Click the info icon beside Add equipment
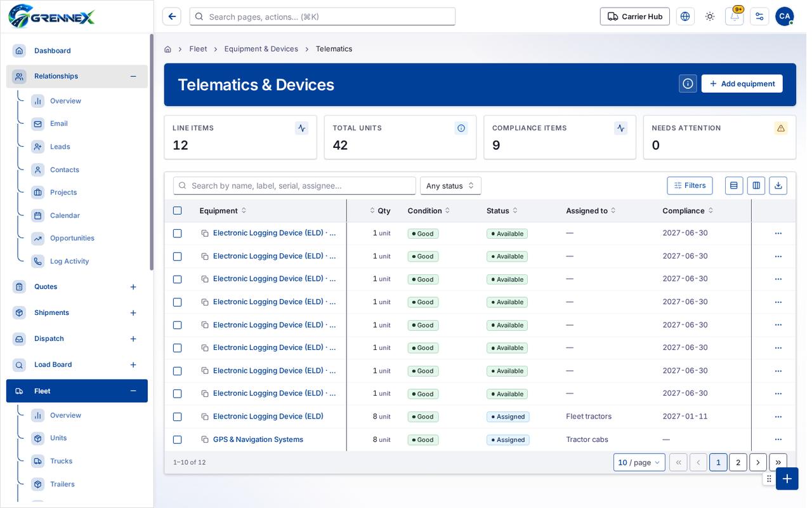The height and width of the screenshot is (508, 812). (x=688, y=84)
